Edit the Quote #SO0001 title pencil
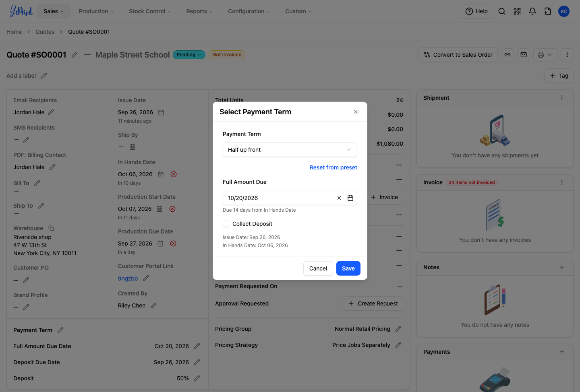580x392 pixels. (75, 55)
